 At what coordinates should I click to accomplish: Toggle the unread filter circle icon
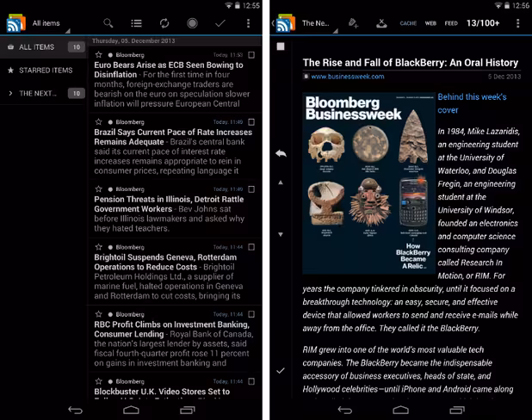[192, 23]
